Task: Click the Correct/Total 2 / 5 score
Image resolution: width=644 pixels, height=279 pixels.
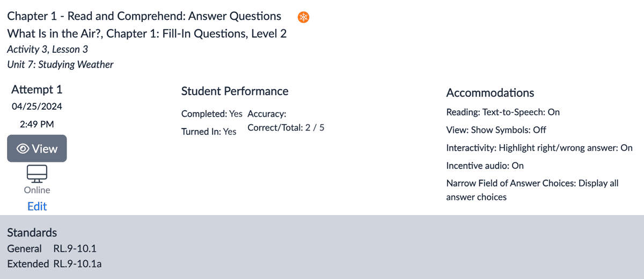Action: pyautogui.click(x=286, y=128)
